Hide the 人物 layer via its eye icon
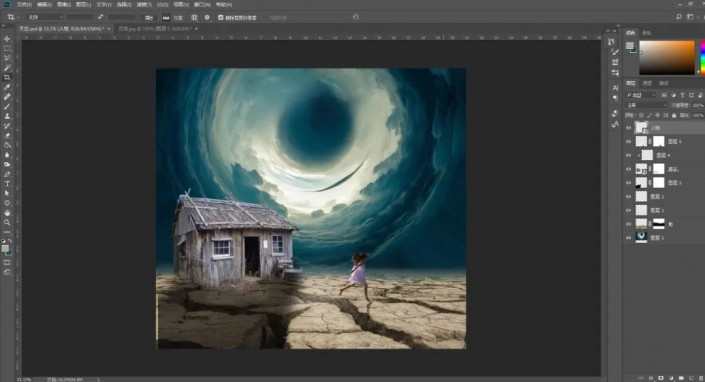 point(629,128)
